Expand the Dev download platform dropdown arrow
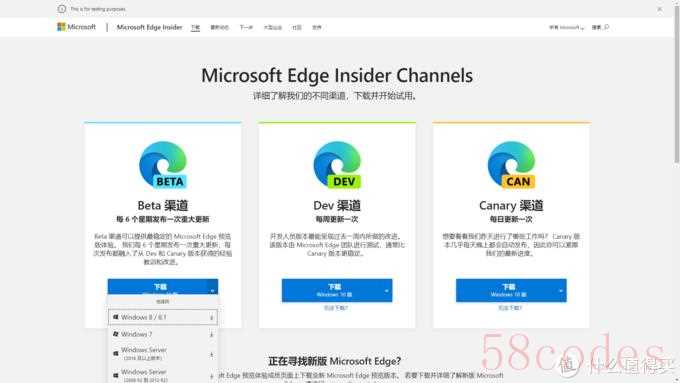 click(x=386, y=291)
